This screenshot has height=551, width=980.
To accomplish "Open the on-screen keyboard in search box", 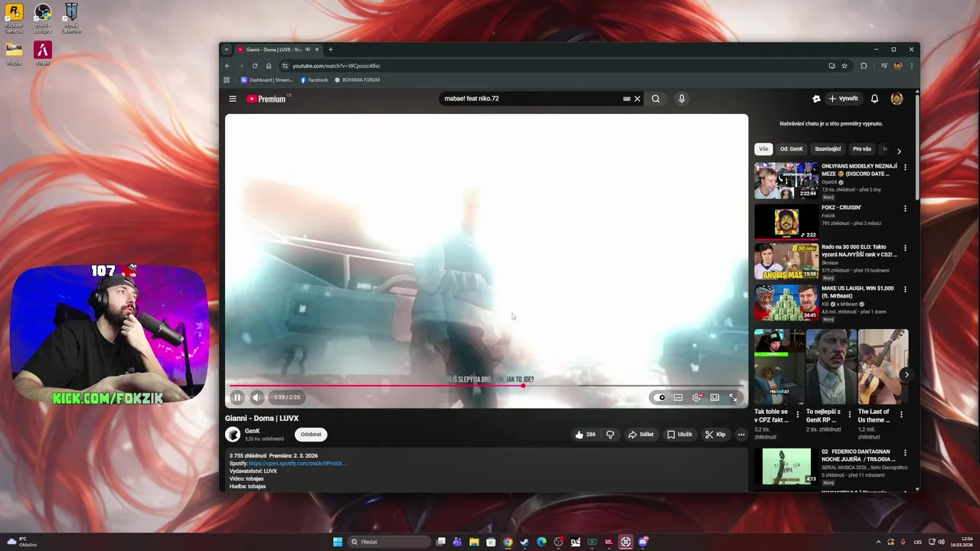I will tap(626, 99).
